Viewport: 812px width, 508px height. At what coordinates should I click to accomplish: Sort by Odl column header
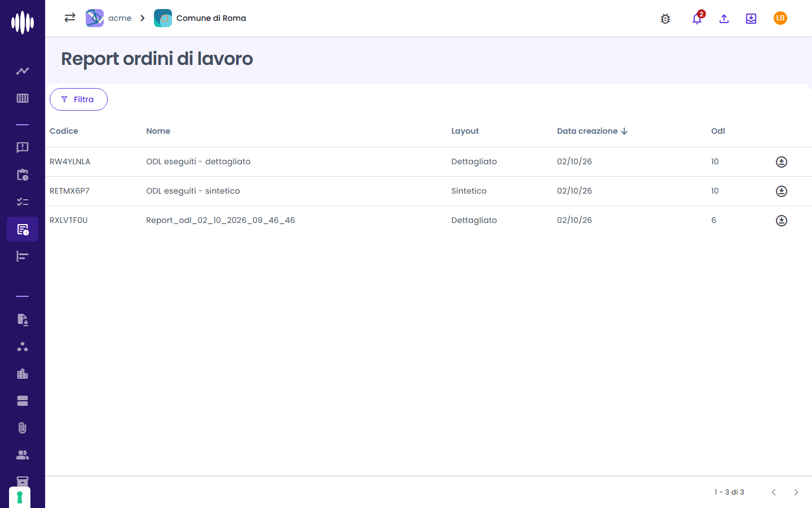[718, 131]
